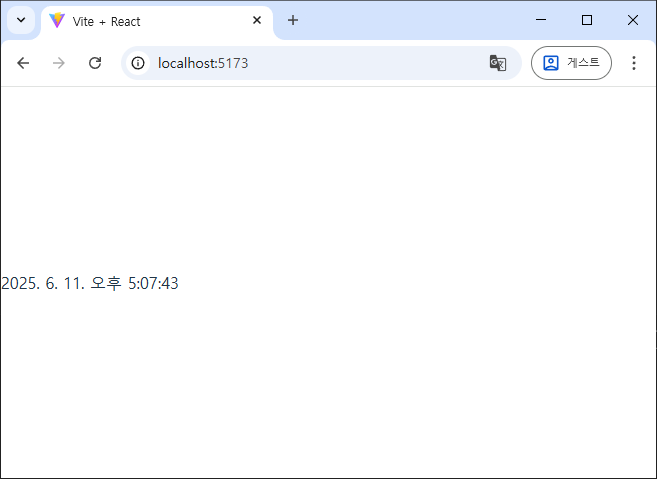View site information icon beside the URL
Viewport: 657px width, 479px height.
coord(138,63)
